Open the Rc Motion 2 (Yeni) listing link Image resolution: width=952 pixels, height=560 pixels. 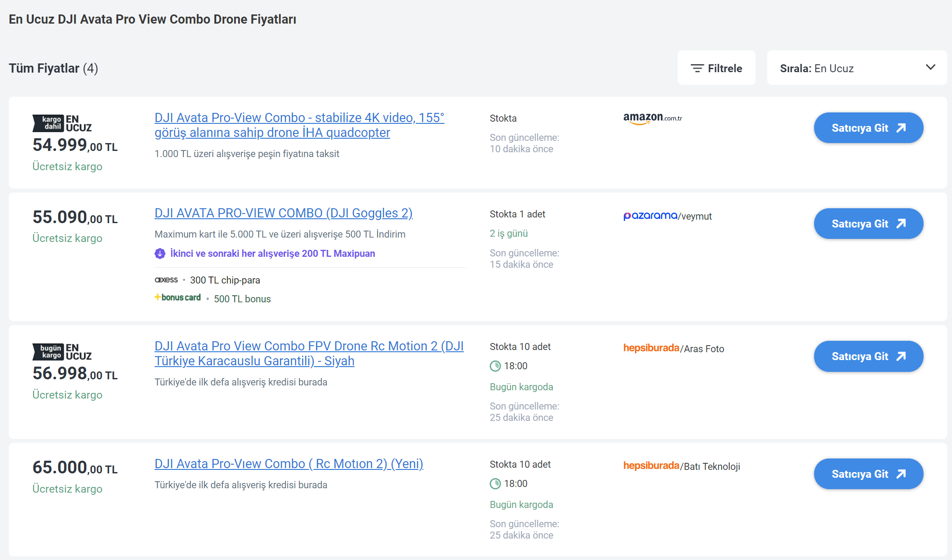(288, 464)
